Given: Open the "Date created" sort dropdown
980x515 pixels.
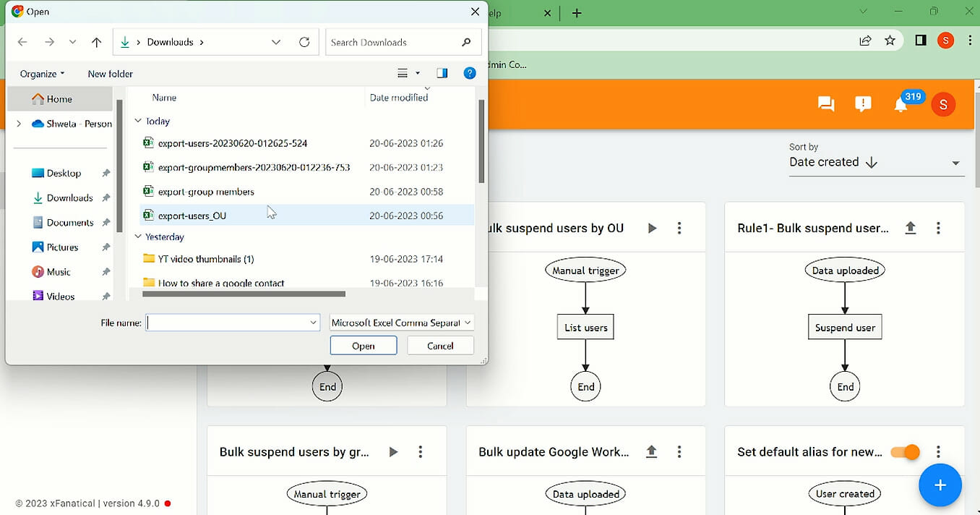Looking at the screenshot, I should tap(876, 162).
